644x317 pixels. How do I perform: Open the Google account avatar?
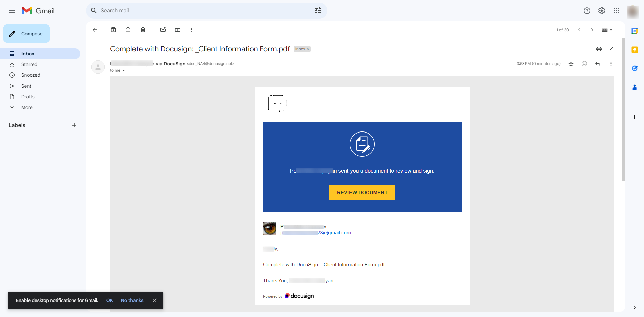click(x=633, y=11)
